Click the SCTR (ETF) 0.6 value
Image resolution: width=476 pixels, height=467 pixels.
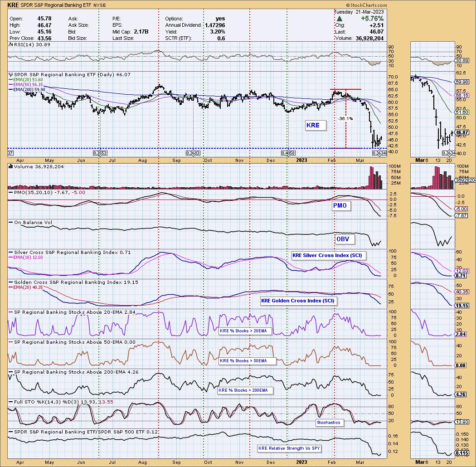221,38
